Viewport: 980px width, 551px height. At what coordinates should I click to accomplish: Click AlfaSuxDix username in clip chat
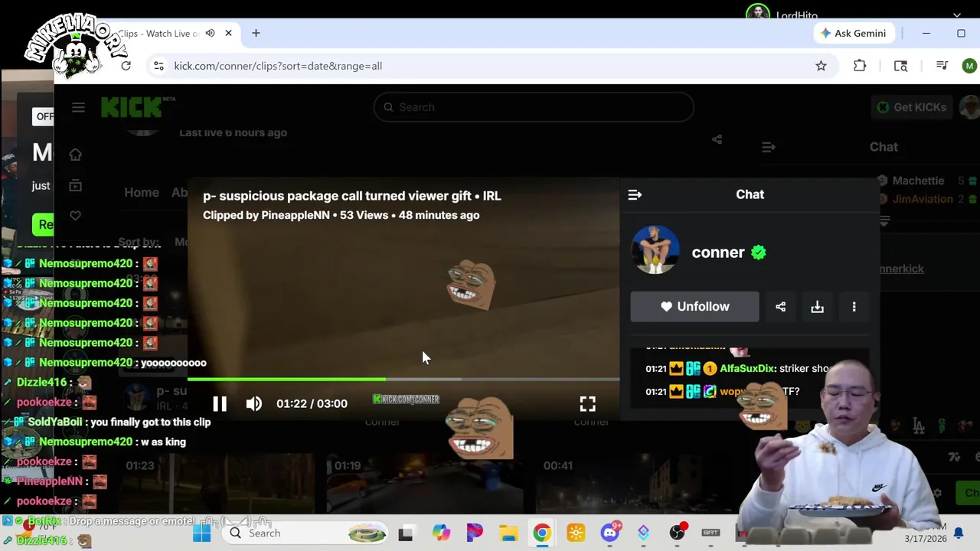747,368
